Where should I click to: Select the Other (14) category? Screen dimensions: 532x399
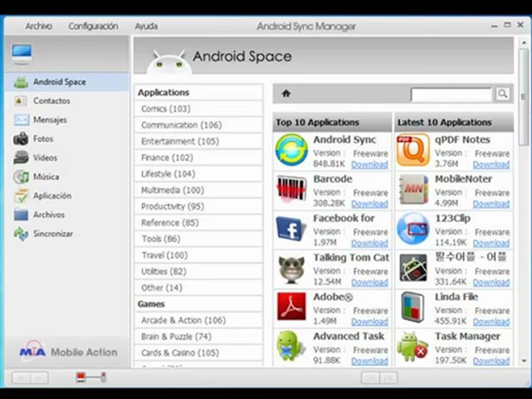point(198,288)
